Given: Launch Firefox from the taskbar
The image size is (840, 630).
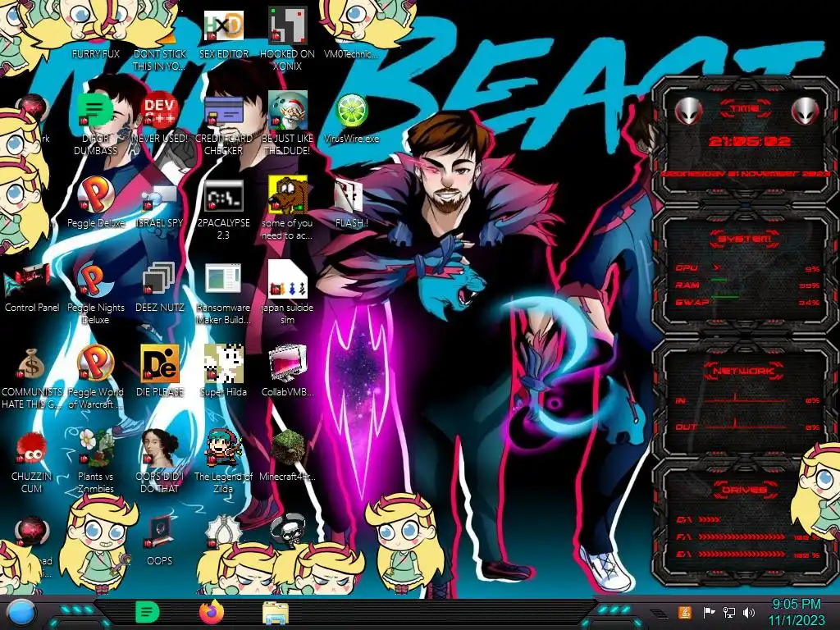Looking at the screenshot, I should (x=211, y=612).
